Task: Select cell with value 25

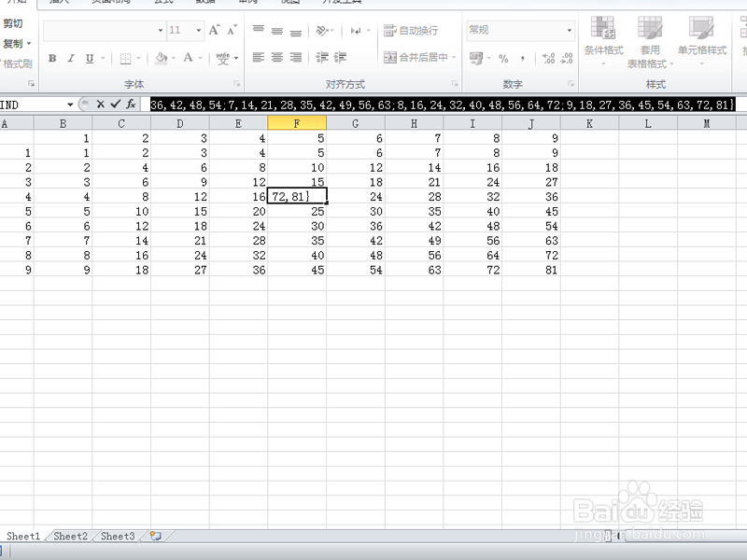Action: pyautogui.click(x=297, y=212)
